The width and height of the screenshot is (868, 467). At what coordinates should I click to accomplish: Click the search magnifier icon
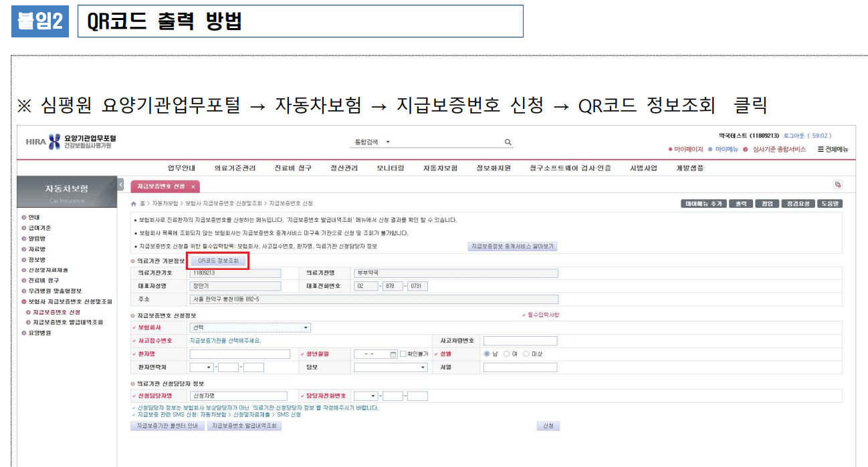(508, 142)
